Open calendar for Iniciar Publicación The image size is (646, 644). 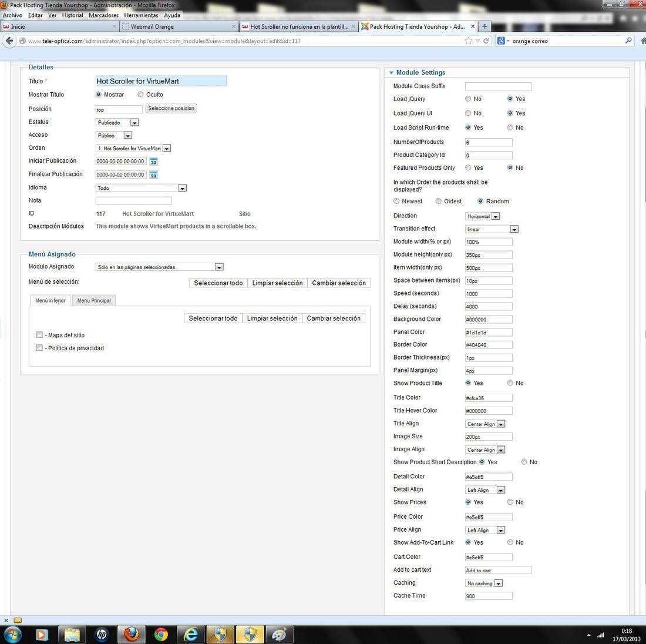(x=154, y=161)
